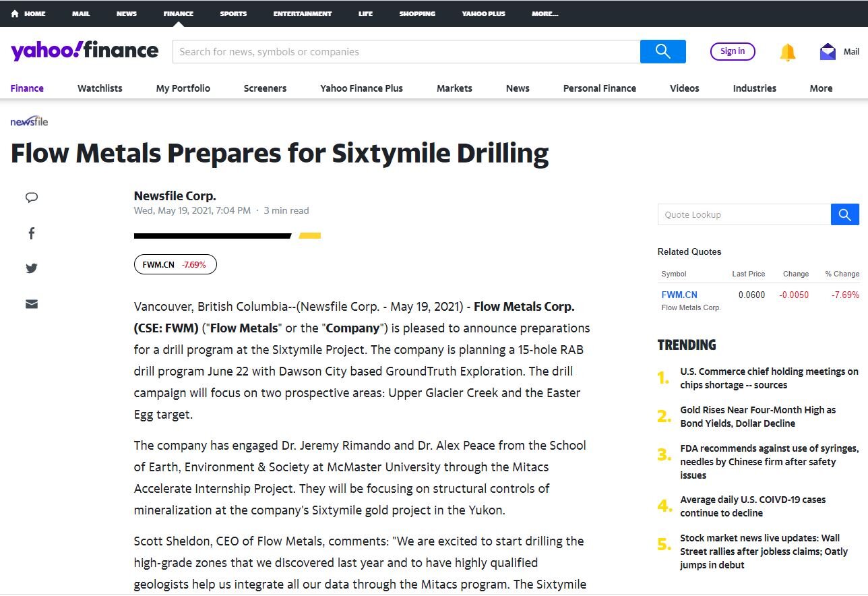Click the article headline Flow Metals Prepares

pos(280,154)
